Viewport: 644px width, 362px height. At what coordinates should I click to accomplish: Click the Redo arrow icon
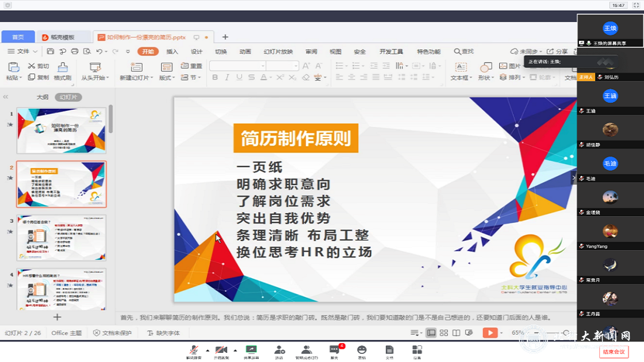pyautogui.click(x=116, y=51)
